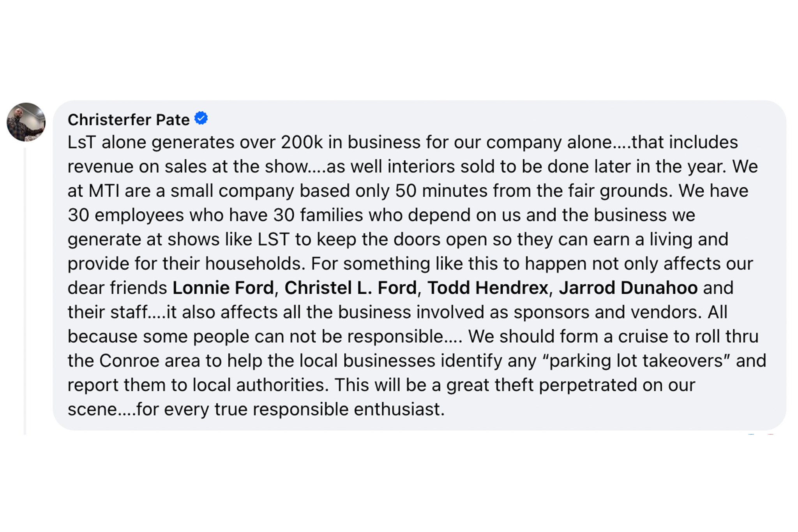Click "LsT" at the comment's start
The height and width of the screenshot is (532, 798).
coord(81,143)
